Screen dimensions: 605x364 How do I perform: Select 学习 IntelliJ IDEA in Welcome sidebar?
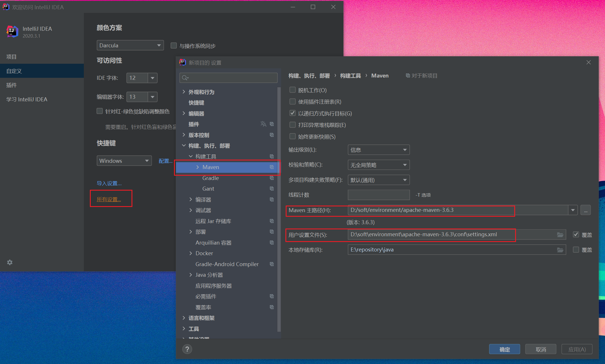pos(42,99)
